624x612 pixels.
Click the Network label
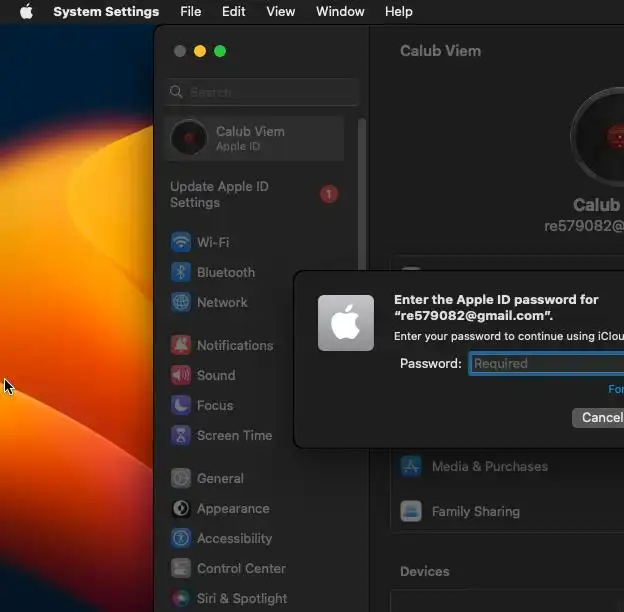[222, 302]
